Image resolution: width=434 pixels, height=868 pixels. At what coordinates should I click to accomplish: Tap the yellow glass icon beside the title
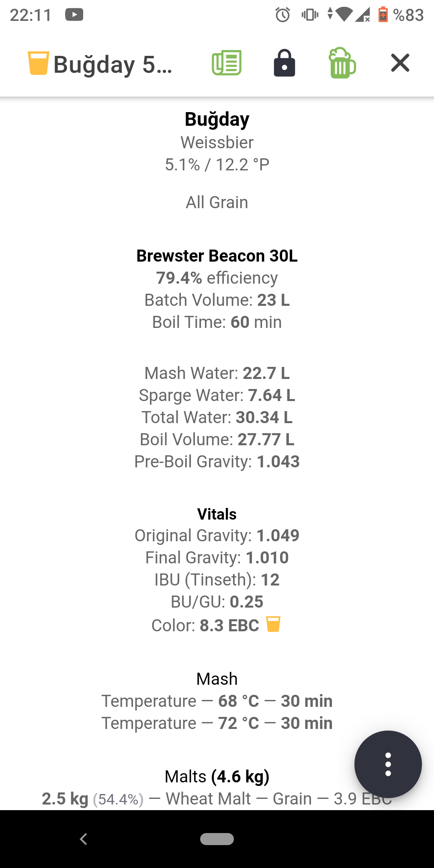click(39, 63)
